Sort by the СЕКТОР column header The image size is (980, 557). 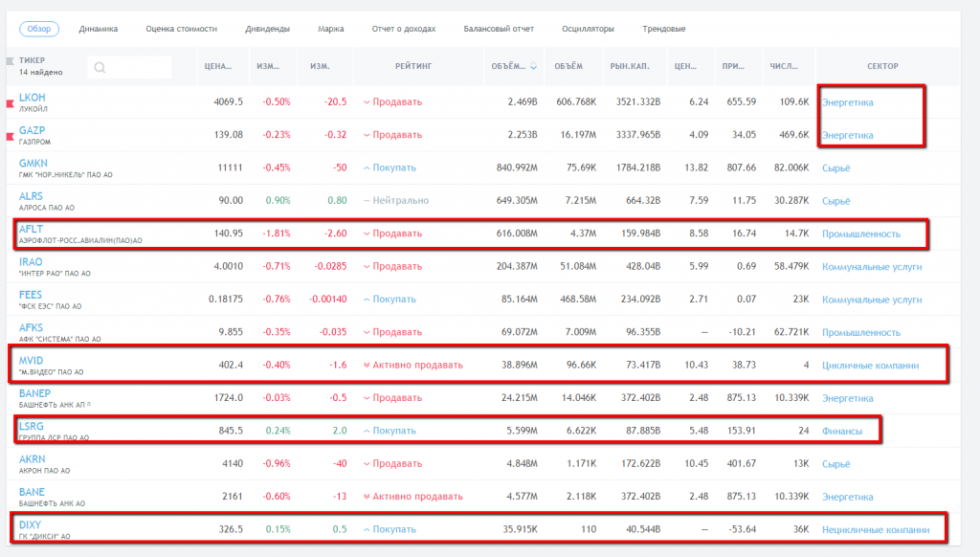pos(881,66)
